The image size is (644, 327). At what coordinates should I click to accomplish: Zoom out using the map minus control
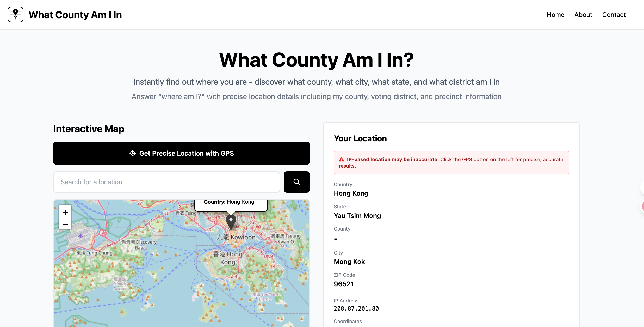65,224
